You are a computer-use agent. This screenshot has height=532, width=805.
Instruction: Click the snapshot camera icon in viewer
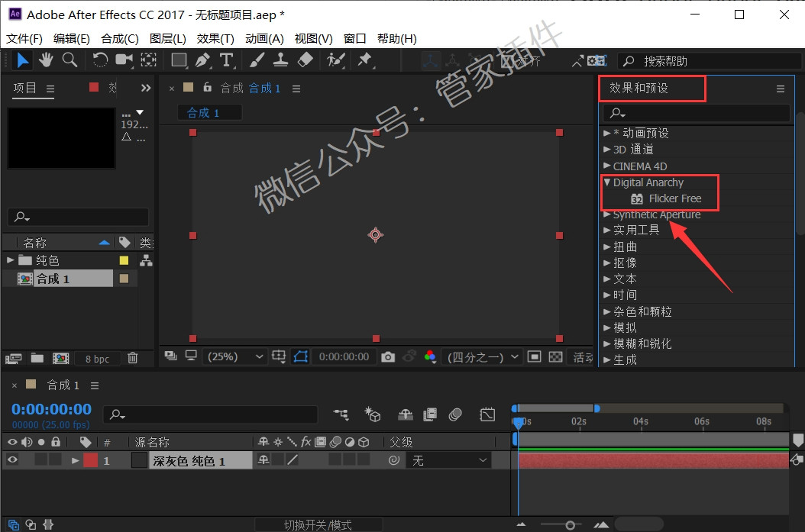point(388,356)
